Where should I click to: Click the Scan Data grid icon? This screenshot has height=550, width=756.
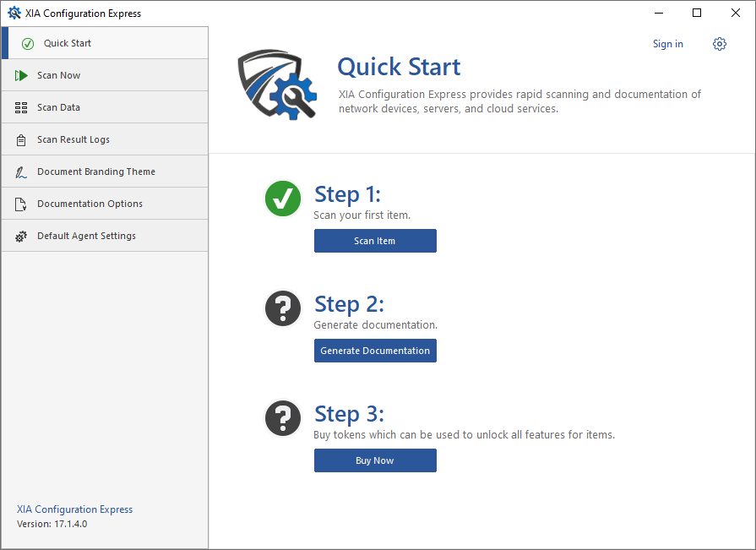pos(21,108)
